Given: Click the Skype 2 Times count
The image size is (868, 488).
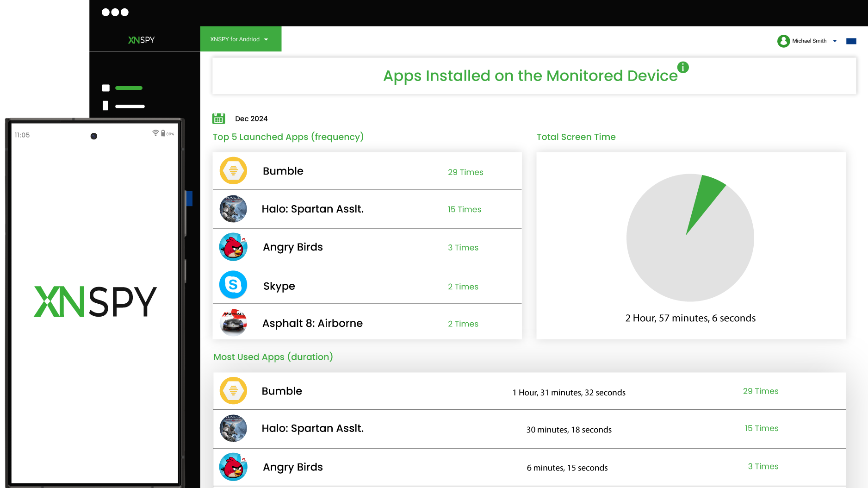Looking at the screenshot, I should coord(463,287).
